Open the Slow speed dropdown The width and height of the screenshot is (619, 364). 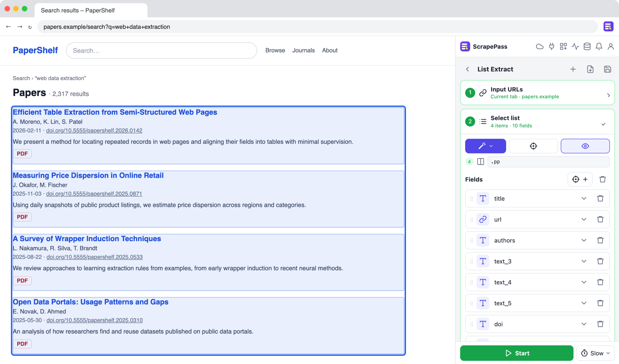595,353
